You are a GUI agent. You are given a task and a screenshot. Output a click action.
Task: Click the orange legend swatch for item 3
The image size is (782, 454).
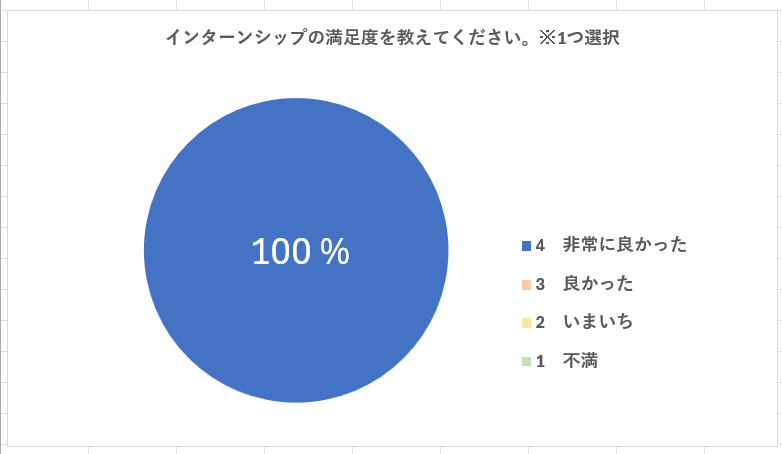coord(526,285)
